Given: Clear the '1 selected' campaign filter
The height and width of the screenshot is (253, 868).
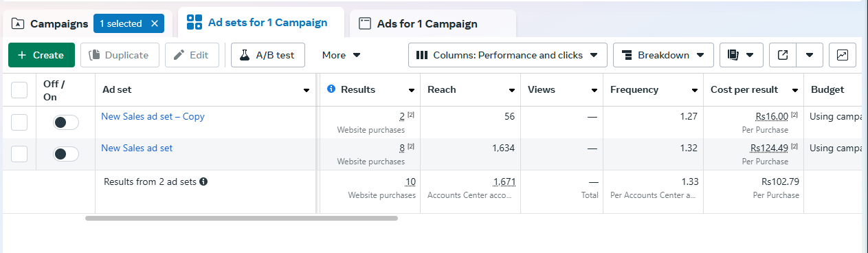Looking at the screenshot, I should pos(154,23).
